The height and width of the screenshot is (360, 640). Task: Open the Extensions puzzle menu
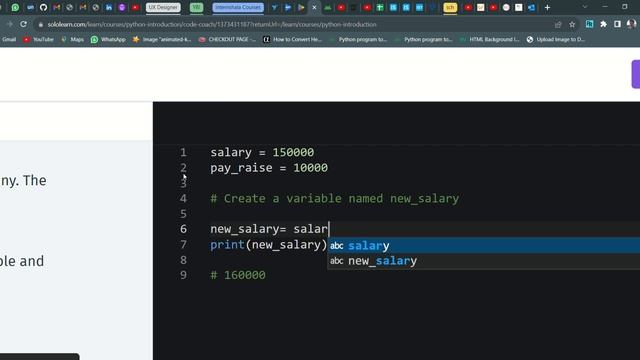[603, 24]
